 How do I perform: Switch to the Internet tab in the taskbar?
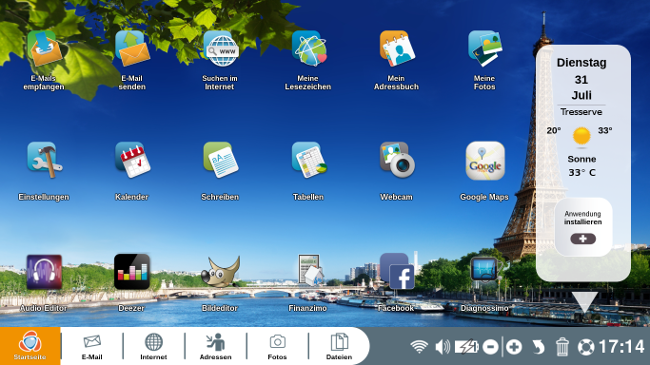click(154, 346)
